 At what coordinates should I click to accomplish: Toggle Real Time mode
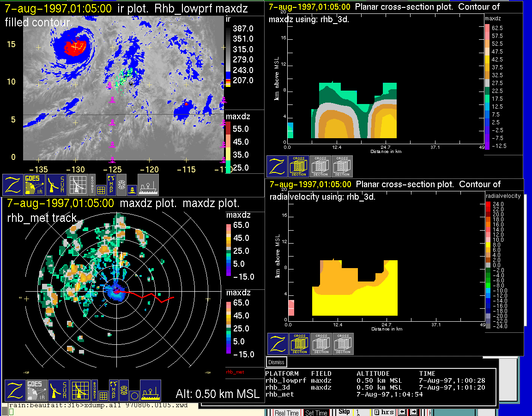[x=287, y=413]
